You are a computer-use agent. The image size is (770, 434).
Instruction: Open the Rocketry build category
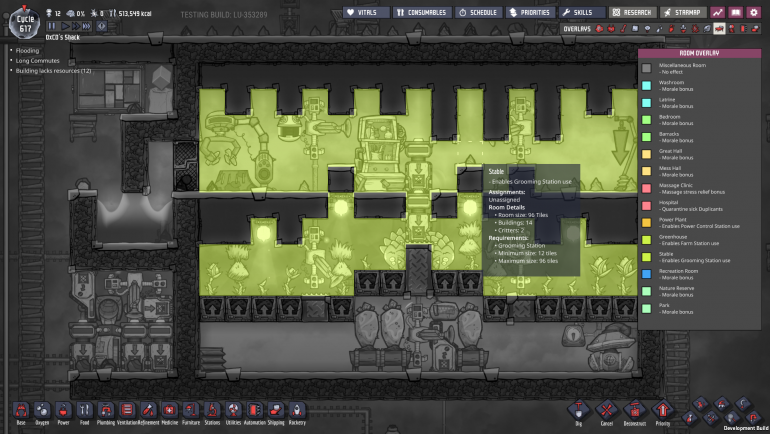297,410
